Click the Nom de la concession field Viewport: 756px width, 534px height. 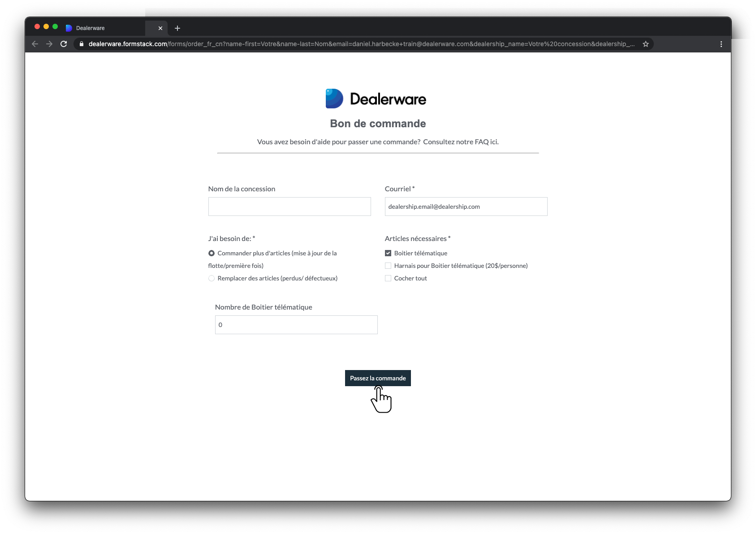(x=289, y=207)
